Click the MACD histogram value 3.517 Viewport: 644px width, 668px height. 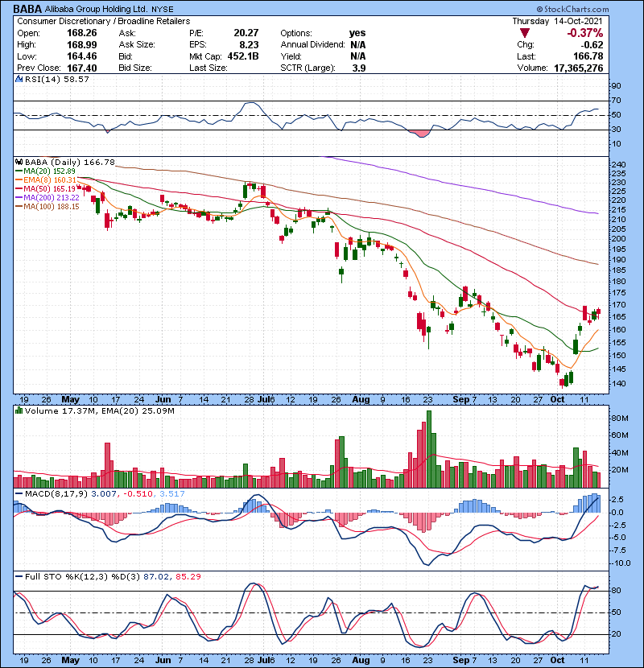pyautogui.click(x=171, y=494)
